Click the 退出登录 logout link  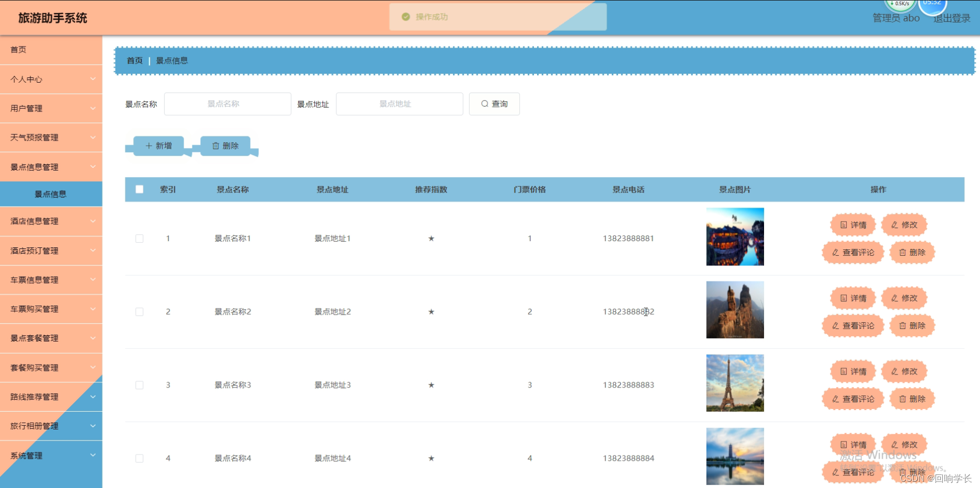[952, 18]
